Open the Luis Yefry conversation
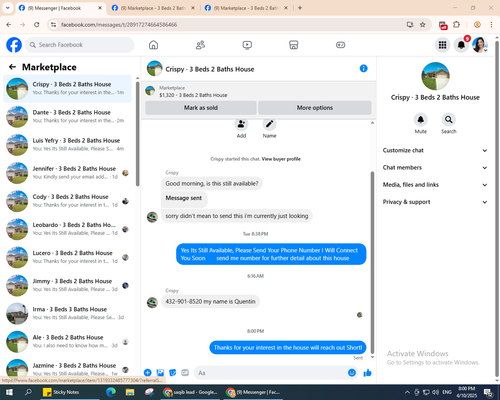This screenshot has width=500, height=400. [67, 145]
